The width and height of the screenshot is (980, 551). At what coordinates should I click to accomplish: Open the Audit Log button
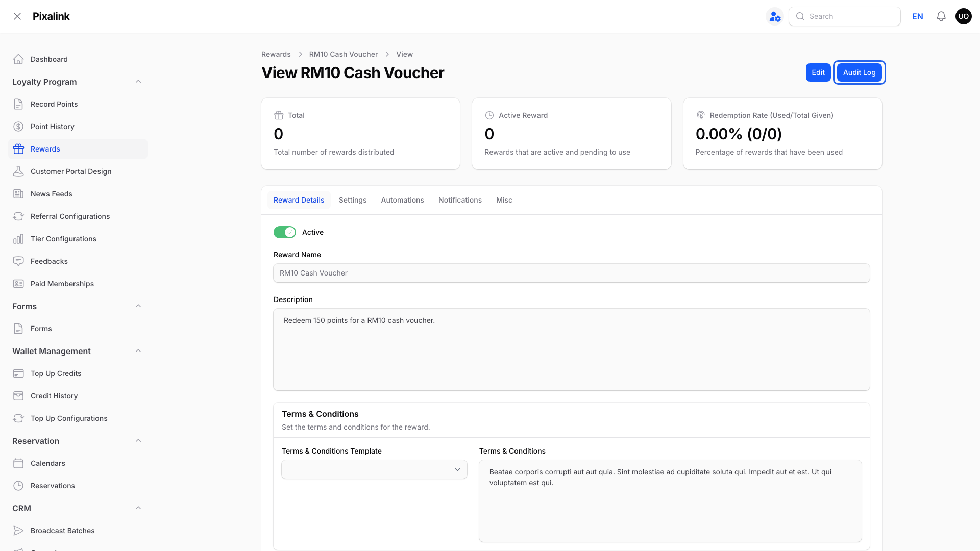pyautogui.click(x=860, y=72)
